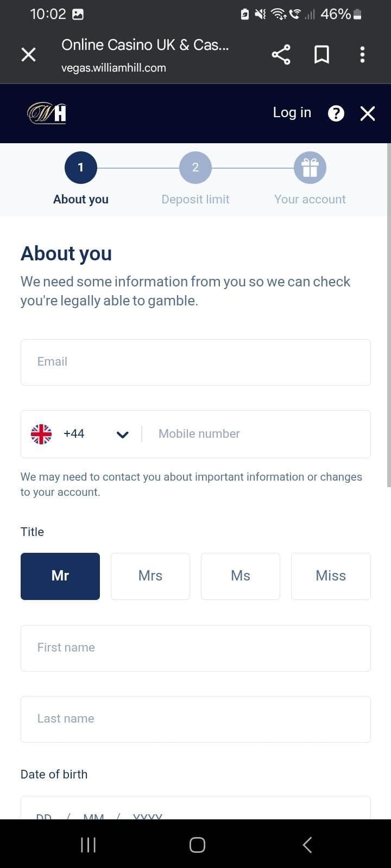Open the recent apps button in navigation bar
This screenshot has width=391, height=868.
88,844
